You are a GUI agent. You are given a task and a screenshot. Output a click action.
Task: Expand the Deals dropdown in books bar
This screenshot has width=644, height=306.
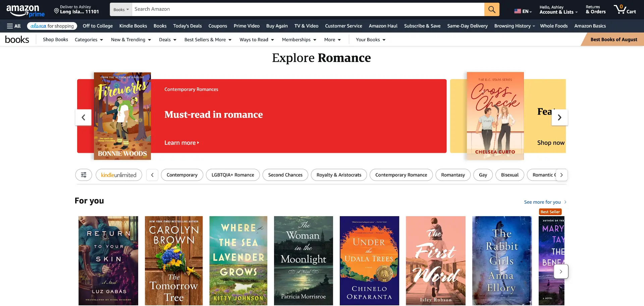(168, 40)
